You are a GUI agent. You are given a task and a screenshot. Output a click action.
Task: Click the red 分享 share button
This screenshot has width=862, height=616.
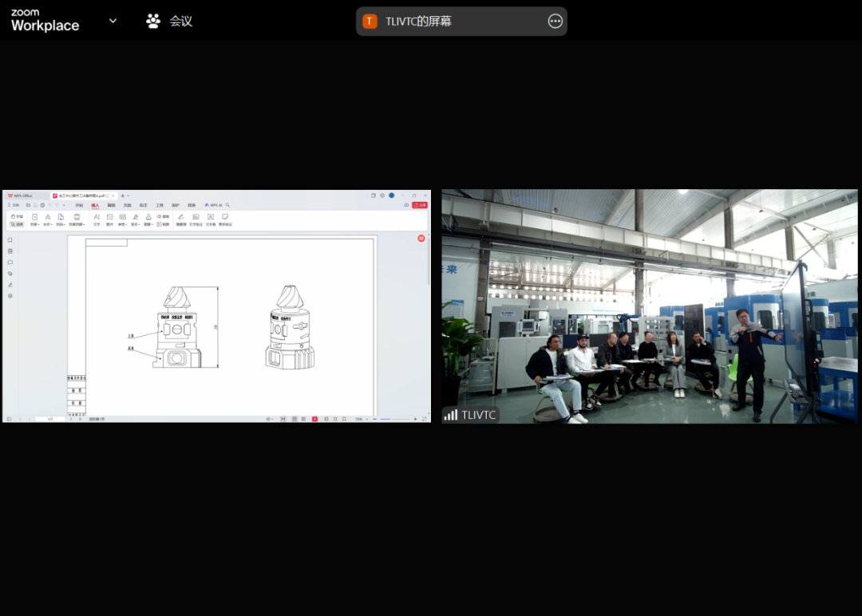(421, 205)
